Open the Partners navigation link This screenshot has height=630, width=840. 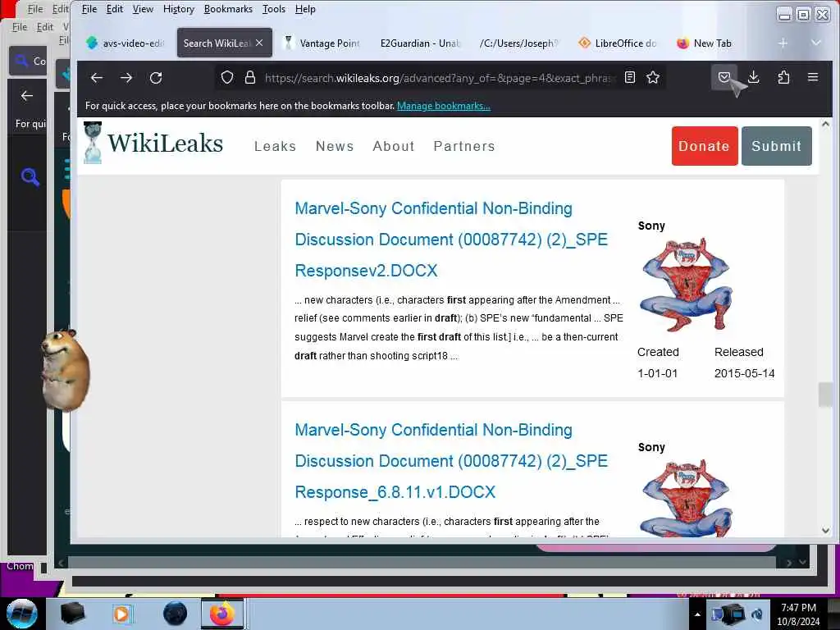[464, 146]
